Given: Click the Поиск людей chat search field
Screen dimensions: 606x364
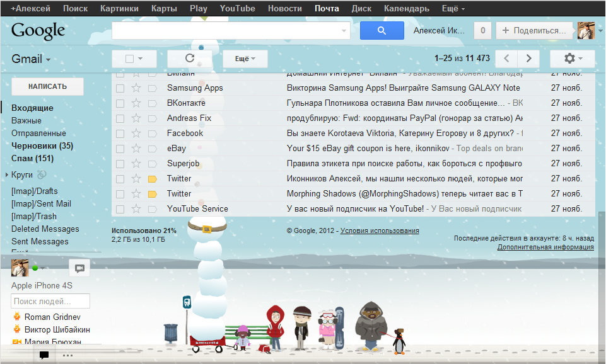Looking at the screenshot, I should pyautogui.click(x=50, y=301).
